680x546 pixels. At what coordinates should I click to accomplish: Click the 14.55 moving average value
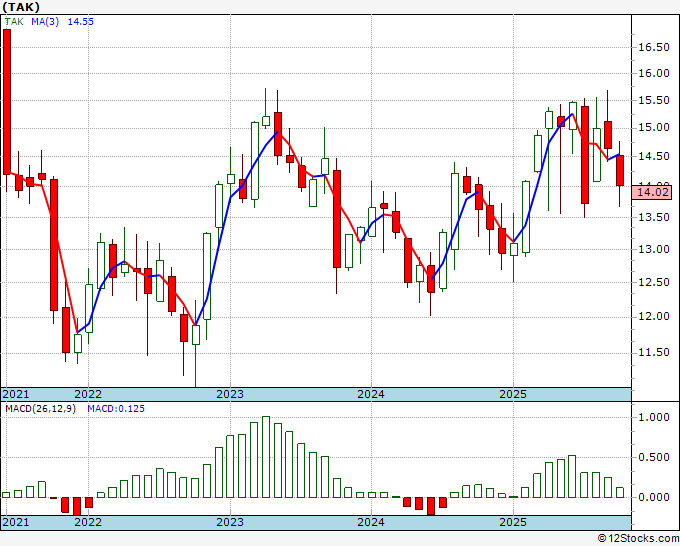coord(81,21)
